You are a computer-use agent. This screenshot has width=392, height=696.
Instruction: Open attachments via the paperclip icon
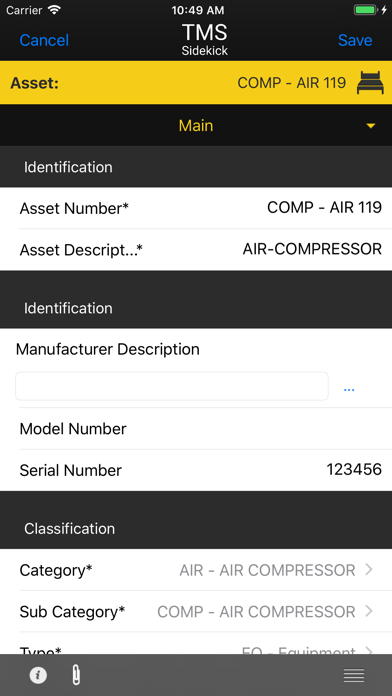click(76, 675)
